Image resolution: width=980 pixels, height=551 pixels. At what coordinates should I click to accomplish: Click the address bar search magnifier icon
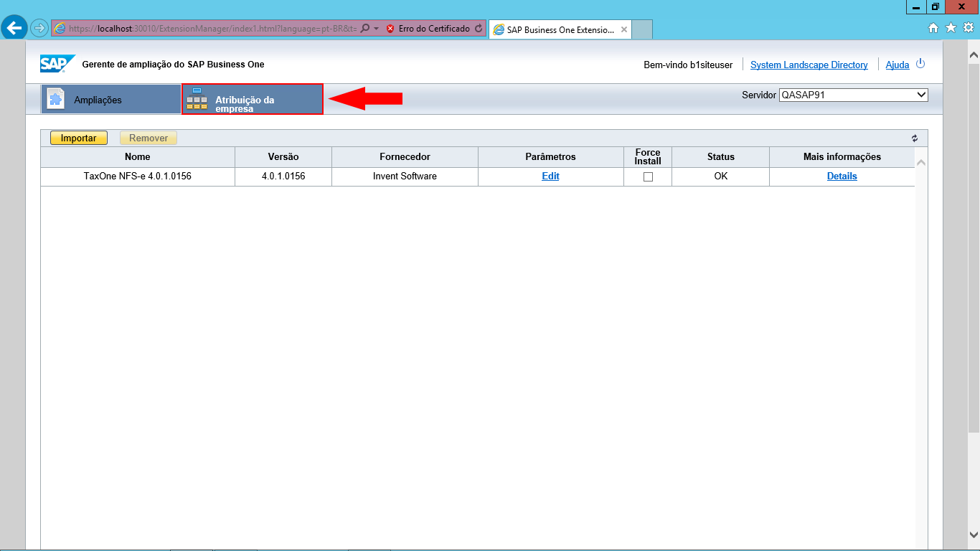[x=365, y=29]
